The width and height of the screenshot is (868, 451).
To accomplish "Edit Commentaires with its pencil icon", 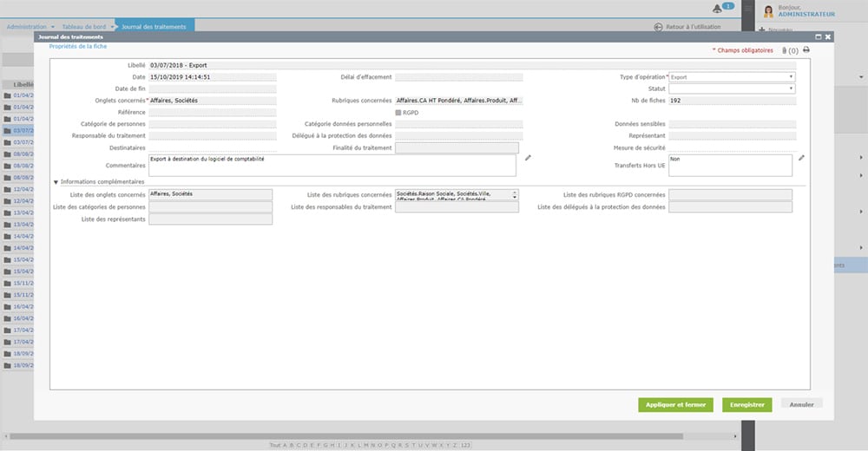I will click(x=528, y=158).
